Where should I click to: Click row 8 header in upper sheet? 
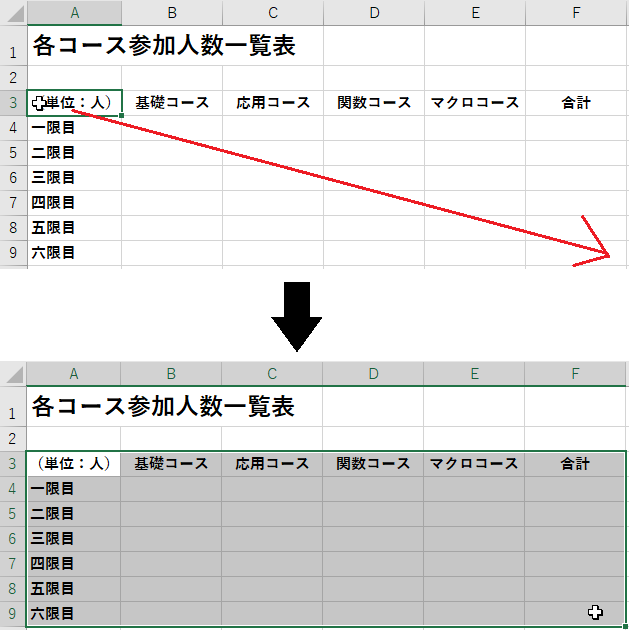(x=13, y=228)
